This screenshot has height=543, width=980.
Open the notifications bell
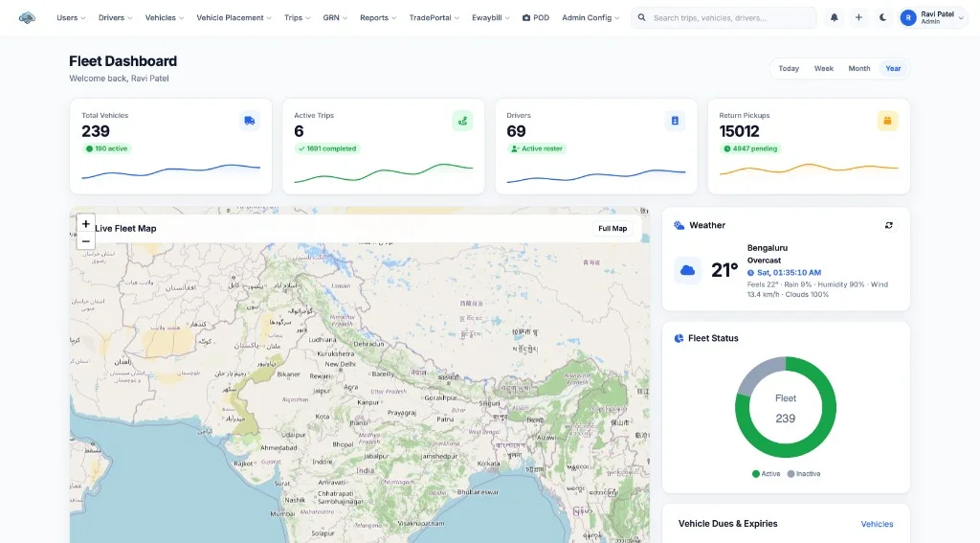coord(834,17)
